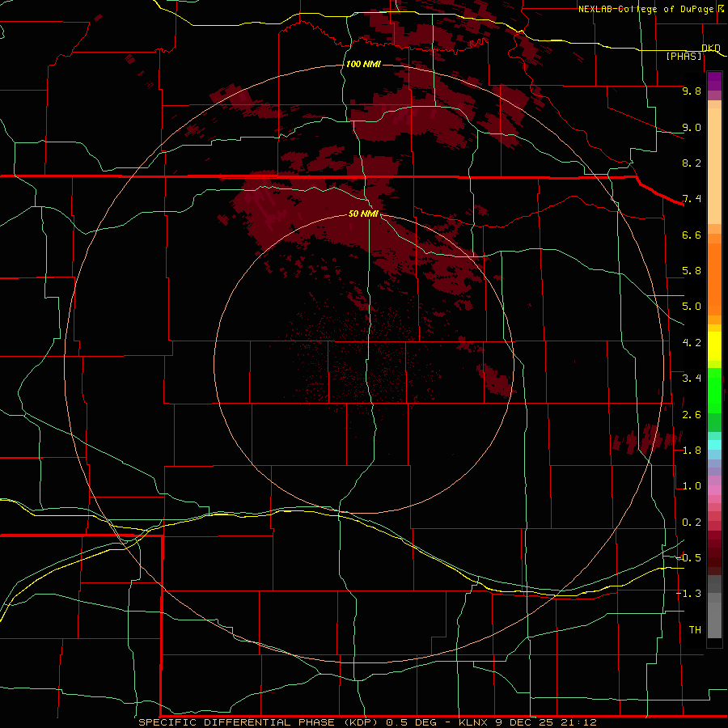Click the 5.8 scale value
This screenshot has width=728, height=728.
pos(692,271)
